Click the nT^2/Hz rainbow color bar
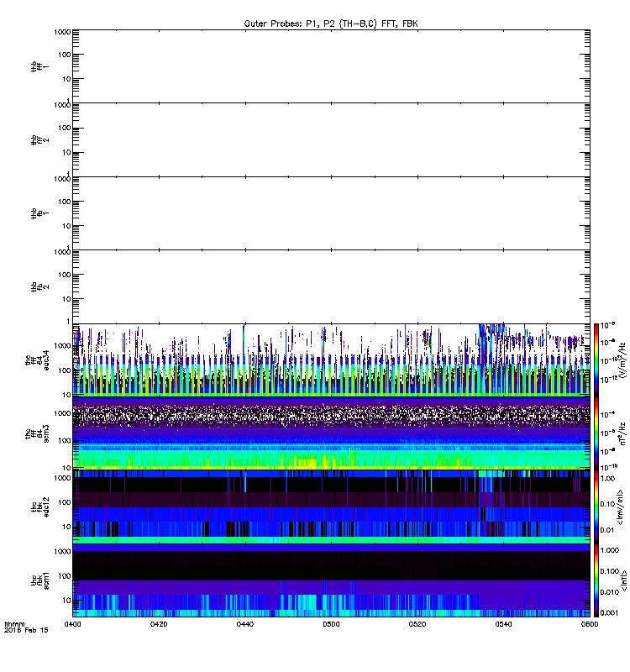 click(596, 433)
